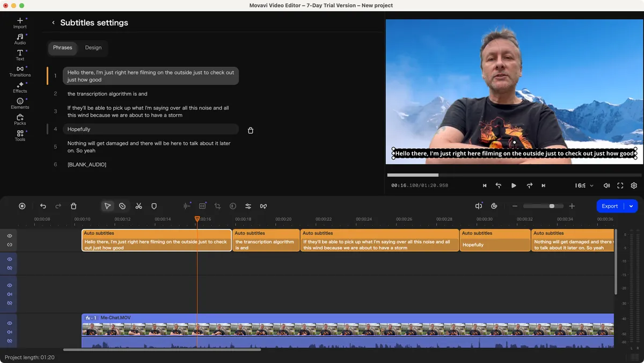Hide the subtitles track with the eye toggle
The width and height of the screenshot is (644, 363).
[x=9, y=235]
